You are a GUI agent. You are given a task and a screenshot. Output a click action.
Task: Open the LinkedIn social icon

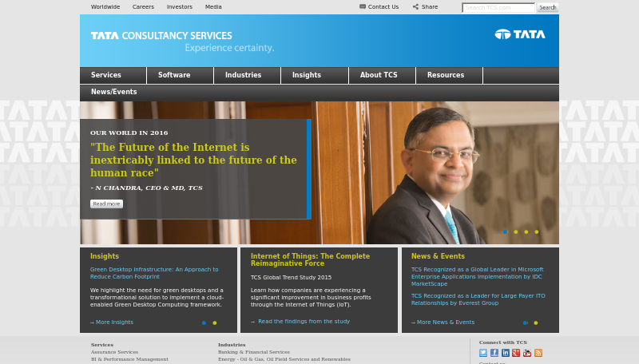506,353
